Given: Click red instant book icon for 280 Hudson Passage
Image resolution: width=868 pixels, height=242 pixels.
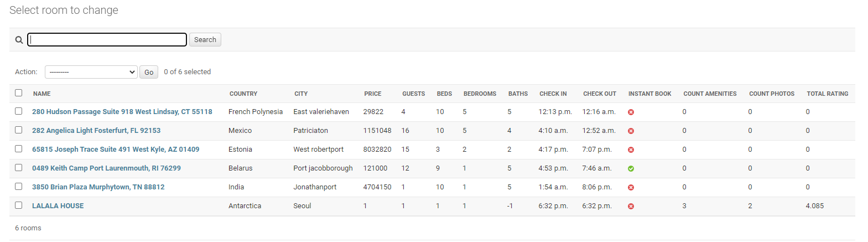Looking at the screenshot, I should click(x=631, y=112).
